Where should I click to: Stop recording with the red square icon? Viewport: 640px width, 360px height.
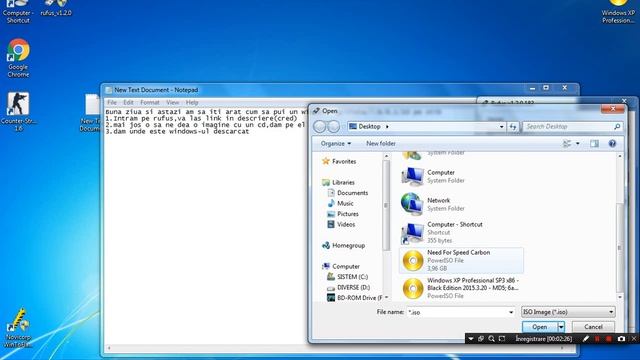click(x=609, y=339)
